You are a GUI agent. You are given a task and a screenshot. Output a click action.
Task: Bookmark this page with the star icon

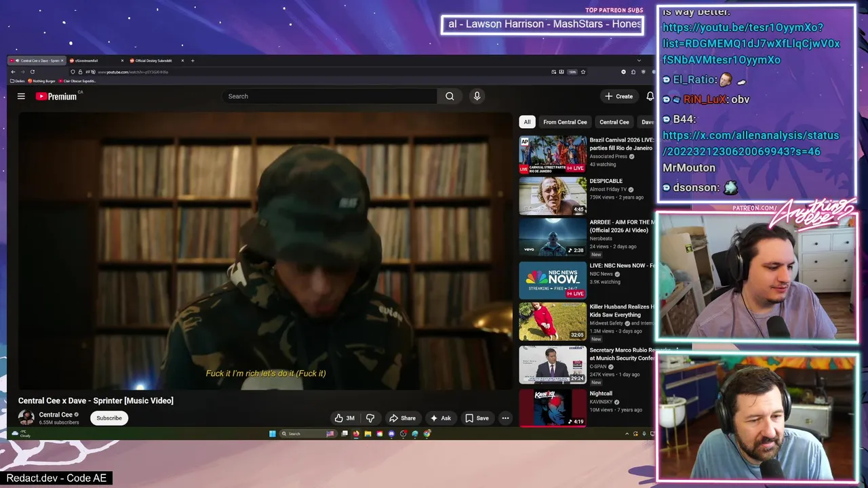click(x=583, y=71)
